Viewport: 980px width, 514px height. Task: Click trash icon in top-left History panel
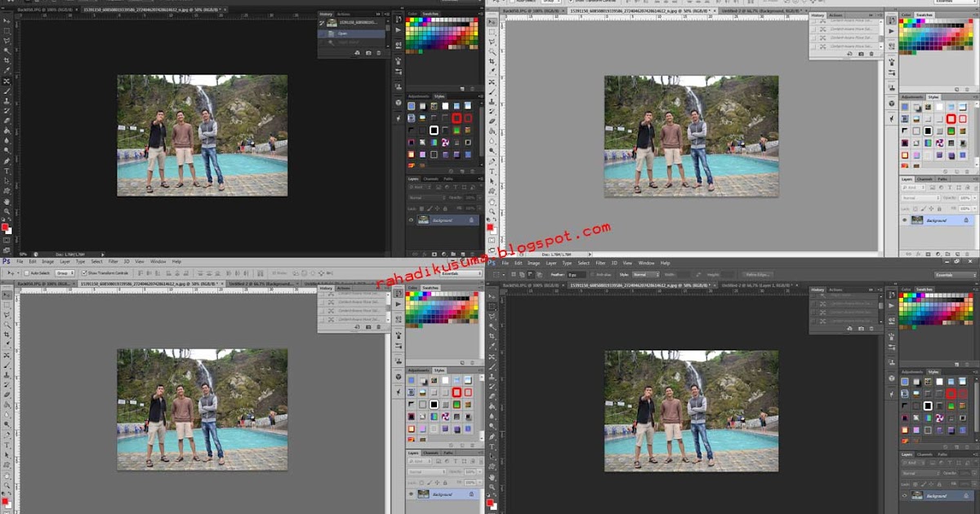(x=378, y=53)
